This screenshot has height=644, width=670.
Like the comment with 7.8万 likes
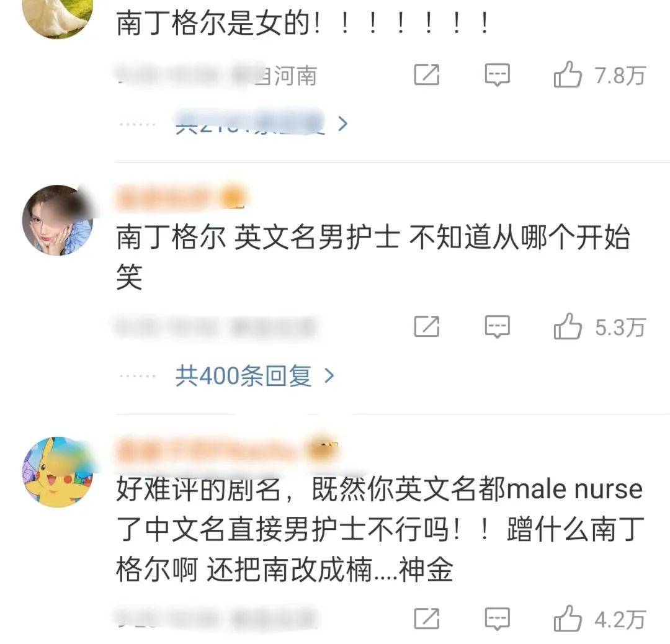pyautogui.click(x=568, y=74)
